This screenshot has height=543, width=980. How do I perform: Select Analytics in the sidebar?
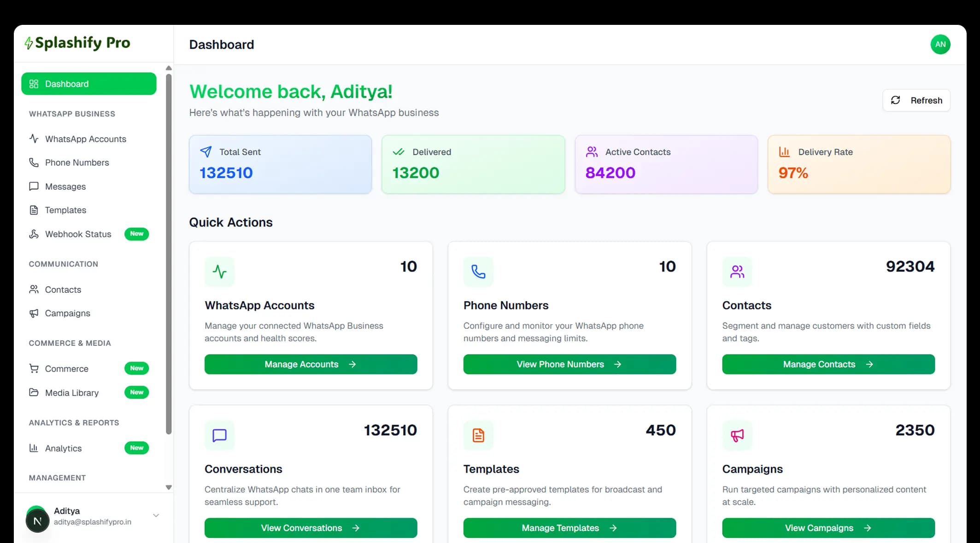point(63,448)
